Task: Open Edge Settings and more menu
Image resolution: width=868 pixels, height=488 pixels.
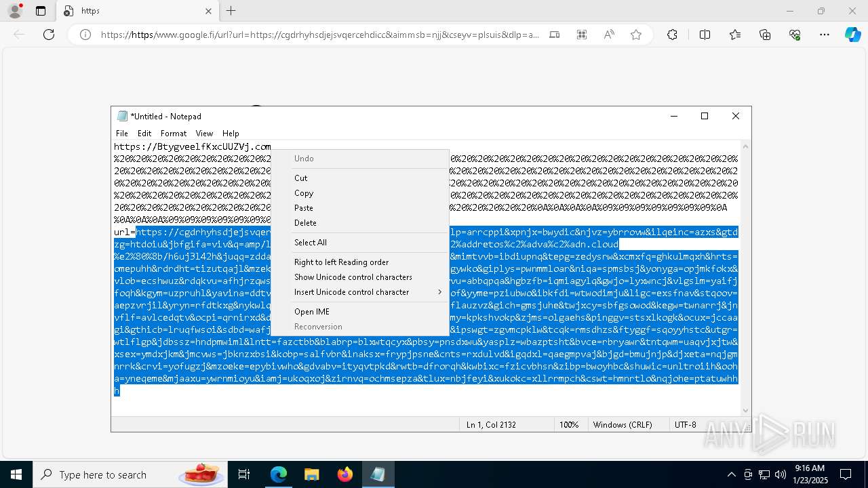Action: pos(825,35)
